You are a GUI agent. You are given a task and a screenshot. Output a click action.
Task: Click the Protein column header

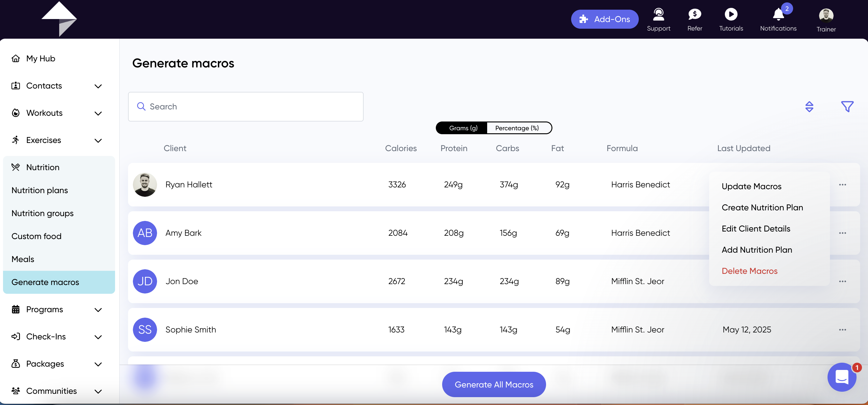(x=454, y=148)
